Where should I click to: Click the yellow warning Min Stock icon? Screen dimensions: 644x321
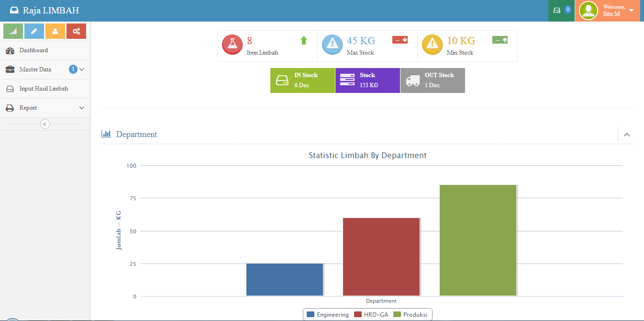point(432,45)
